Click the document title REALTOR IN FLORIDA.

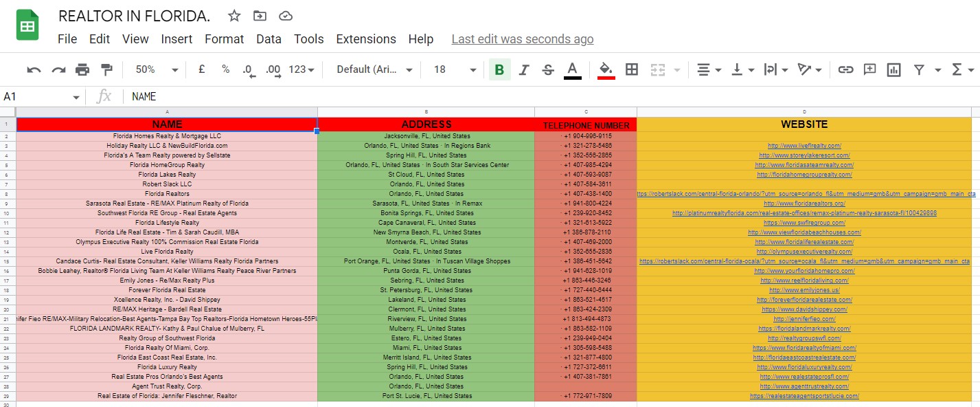(135, 16)
